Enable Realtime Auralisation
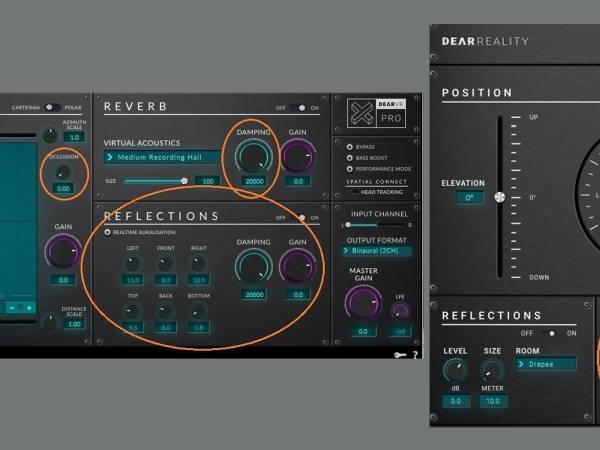Screen dimensions: 600x450 coord(107,232)
